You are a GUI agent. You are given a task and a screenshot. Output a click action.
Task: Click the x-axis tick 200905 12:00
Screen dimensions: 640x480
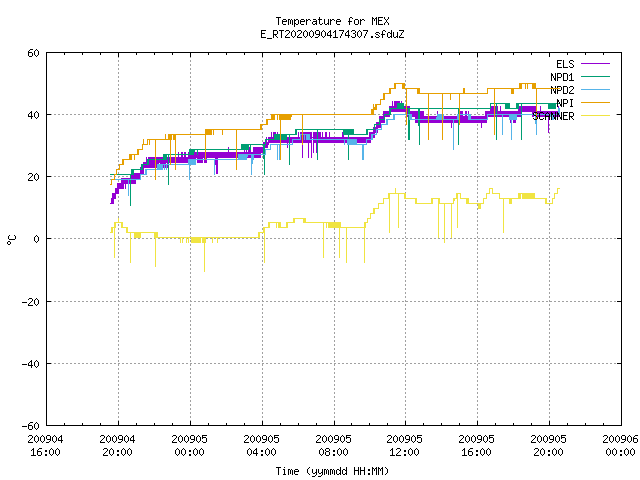coord(404,446)
